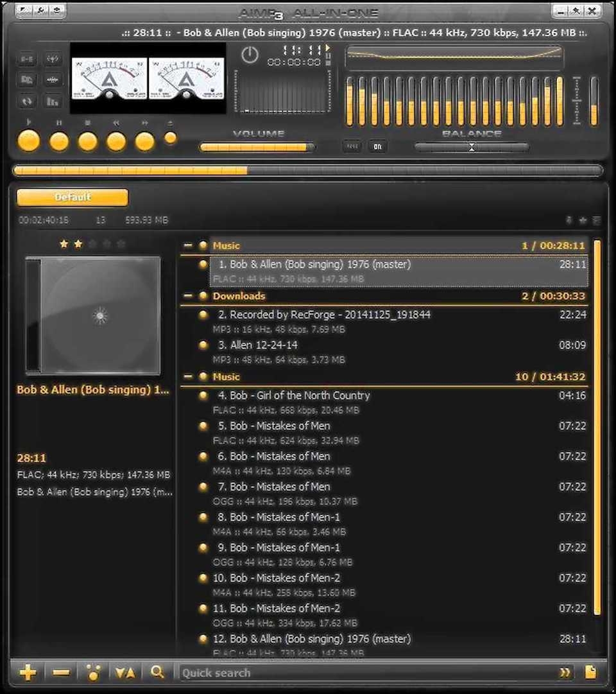Viewport: 616px width, 694px height.
Task: Go to the previous track
Action: click(116, 142)
